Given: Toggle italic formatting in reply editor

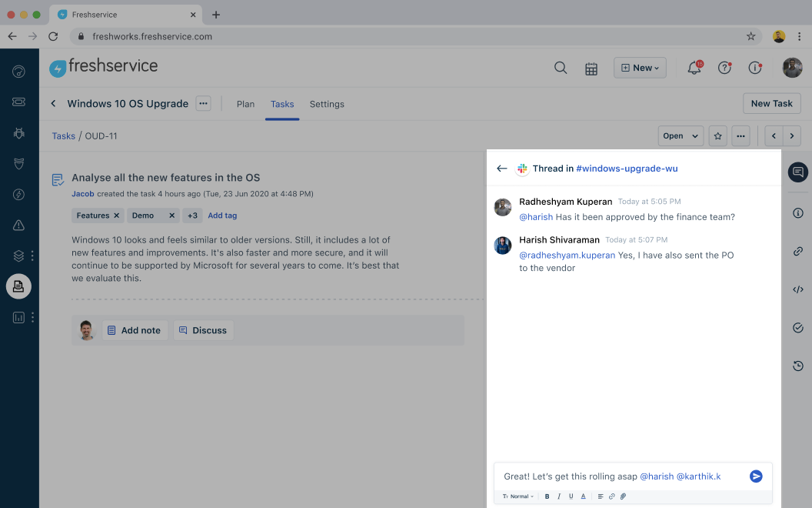Looking at the screenshot, I should [x=559, y=496].
